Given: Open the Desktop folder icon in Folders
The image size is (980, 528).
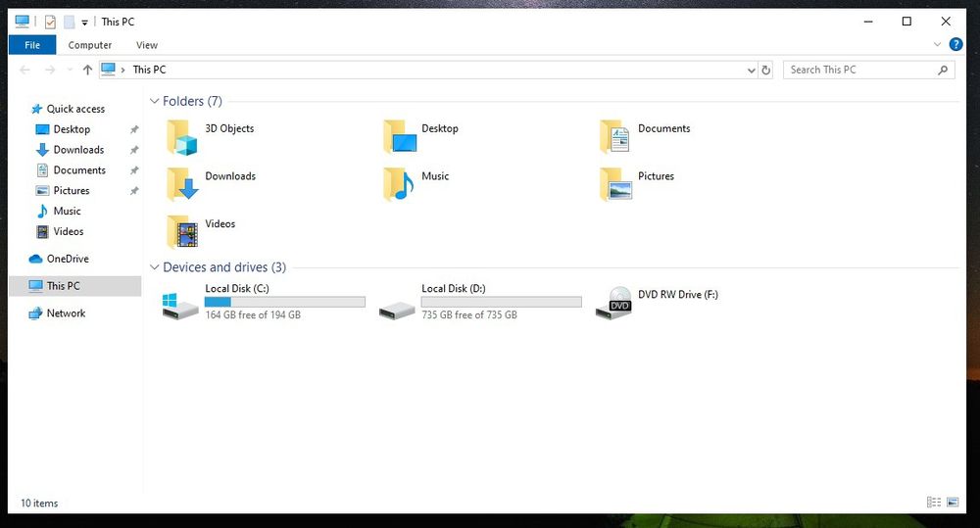Looking at the screenshot, I should point(400,137).
